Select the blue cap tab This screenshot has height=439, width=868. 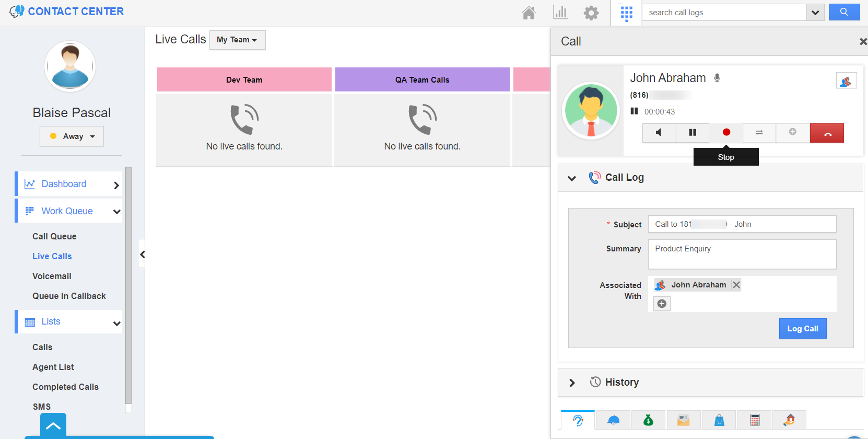[613, 420]
